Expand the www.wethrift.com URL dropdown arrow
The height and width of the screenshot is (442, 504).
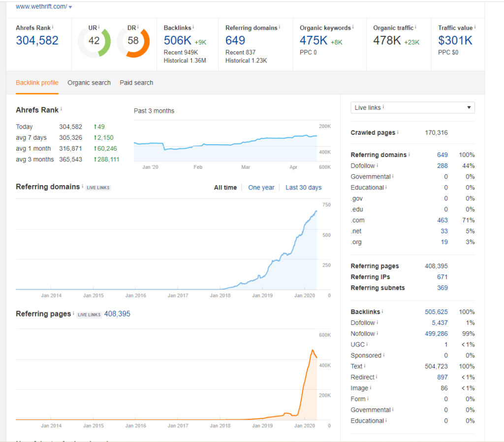coord(70,7)
